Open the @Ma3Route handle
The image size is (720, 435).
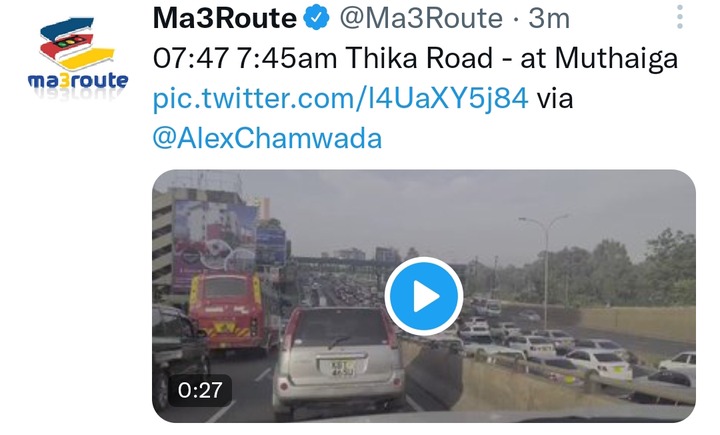tap(421, 18)
